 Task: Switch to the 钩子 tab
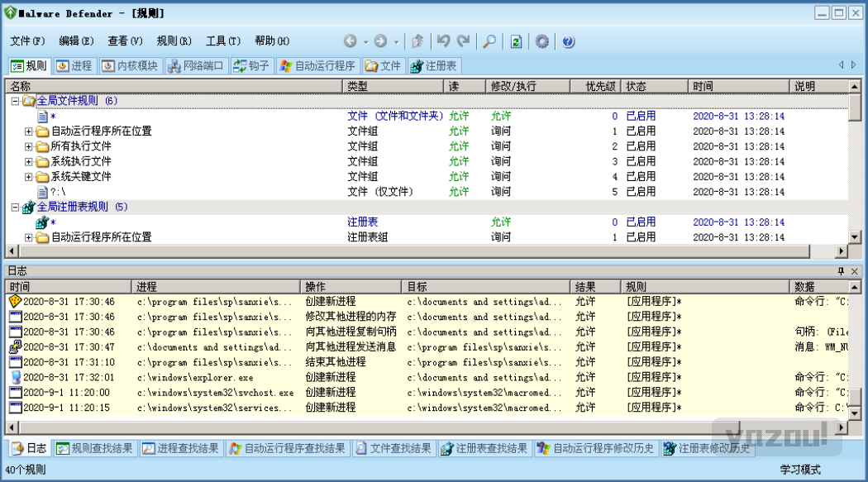(x=251, y=66)
